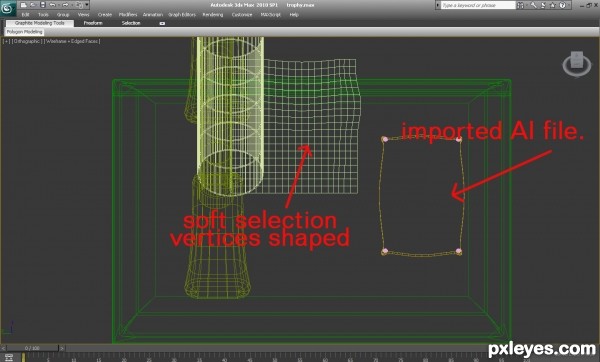Switch to the Freeform ribbon tab
Viewport: 600px width, 362px height.
click(x=93, y=23)
